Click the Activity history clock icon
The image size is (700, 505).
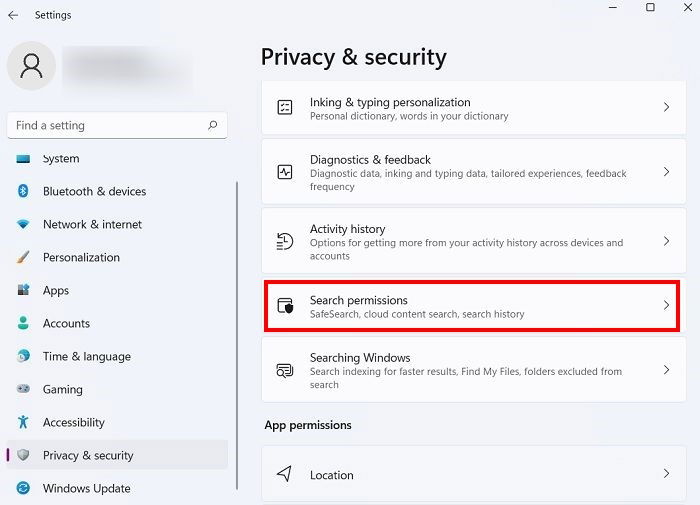point(285,242)
